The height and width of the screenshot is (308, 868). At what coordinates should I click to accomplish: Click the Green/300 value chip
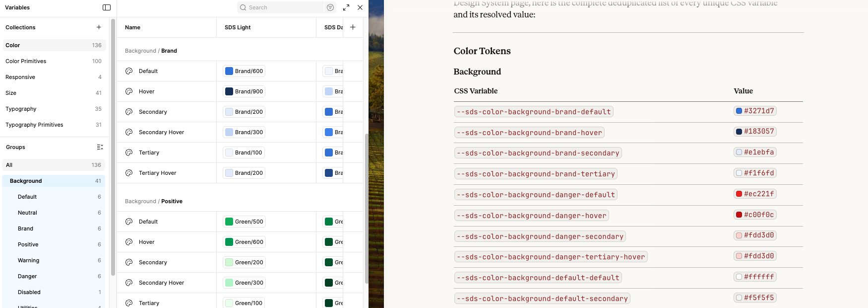244,283
